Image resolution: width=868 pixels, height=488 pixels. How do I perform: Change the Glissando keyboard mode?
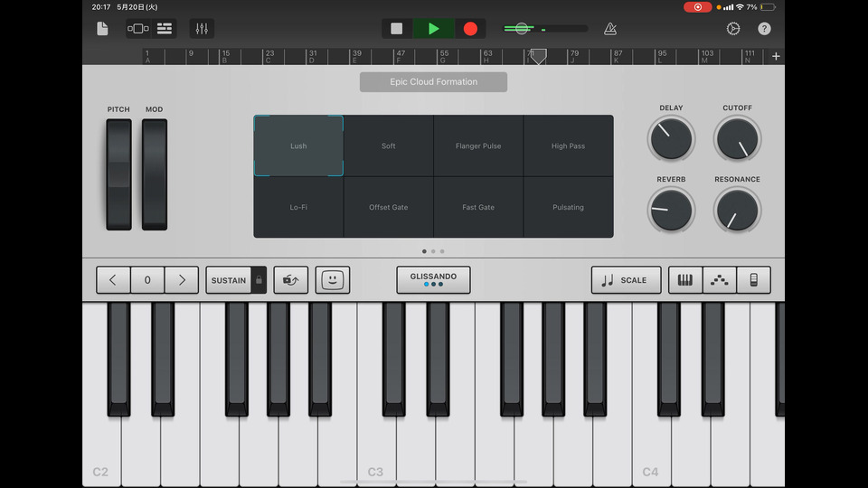pos(433,280)
